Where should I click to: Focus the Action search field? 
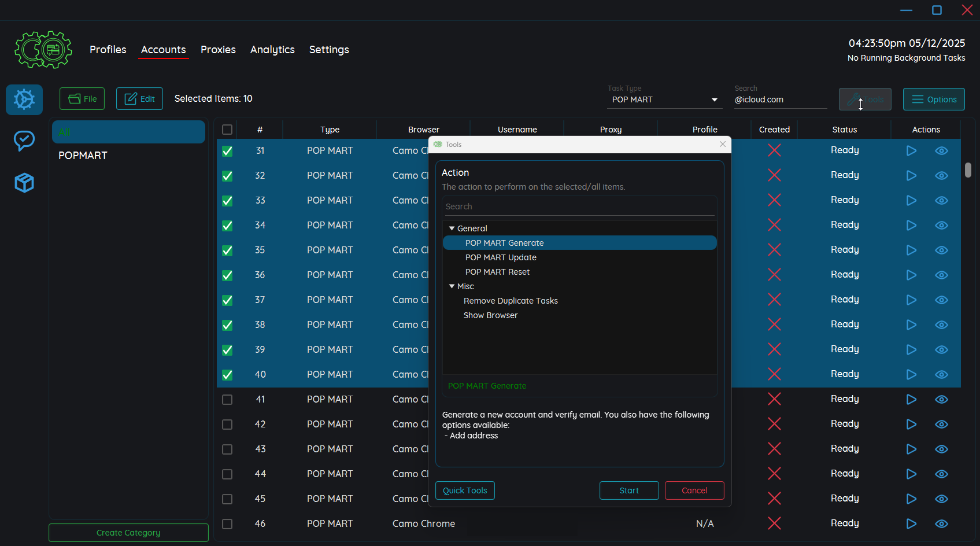580,206
